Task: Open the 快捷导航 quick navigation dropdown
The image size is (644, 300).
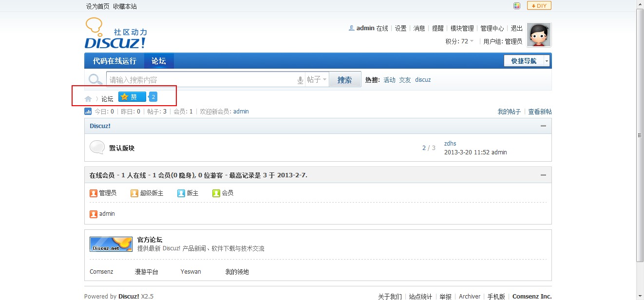Action: point(527,61)
